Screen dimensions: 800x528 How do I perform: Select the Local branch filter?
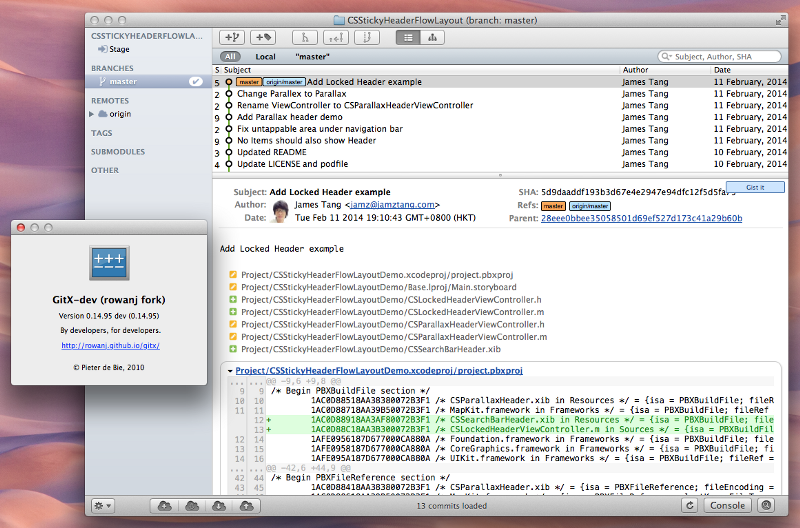click(265, 57)
